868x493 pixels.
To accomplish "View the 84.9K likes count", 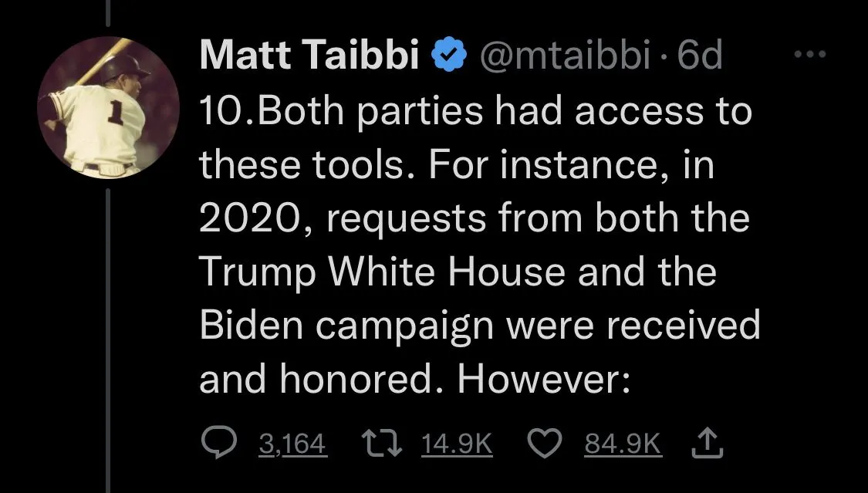I will [x=623, y=444].
